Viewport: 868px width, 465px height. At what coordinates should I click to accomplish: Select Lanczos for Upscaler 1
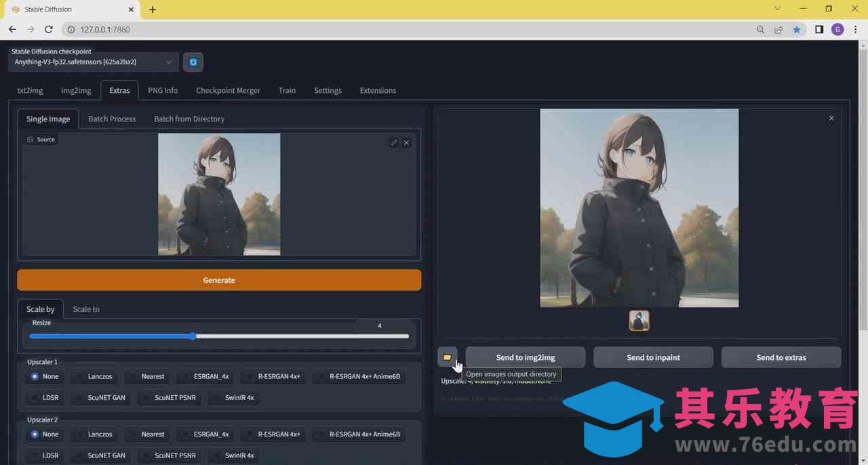(x=94, y=376)
